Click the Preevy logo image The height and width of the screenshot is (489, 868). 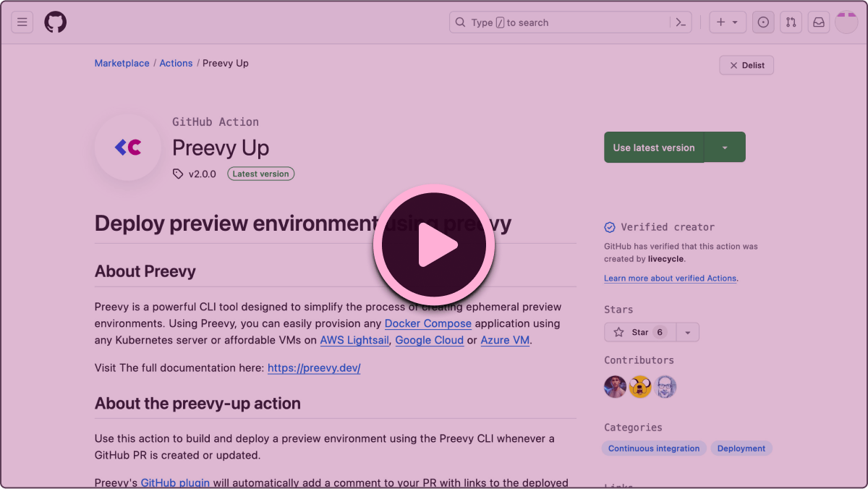tap(128, 148)
